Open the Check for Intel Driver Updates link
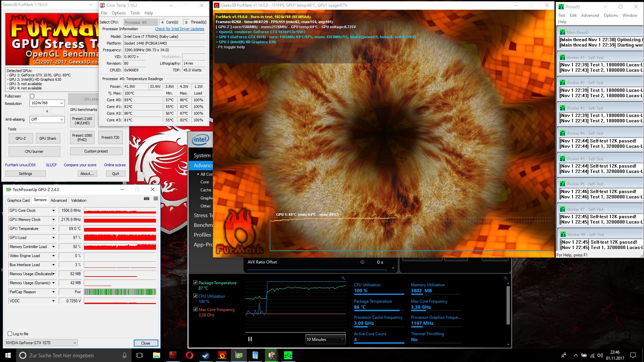The width and height of the screenshot is (644, 362). (x=179, y=29)
